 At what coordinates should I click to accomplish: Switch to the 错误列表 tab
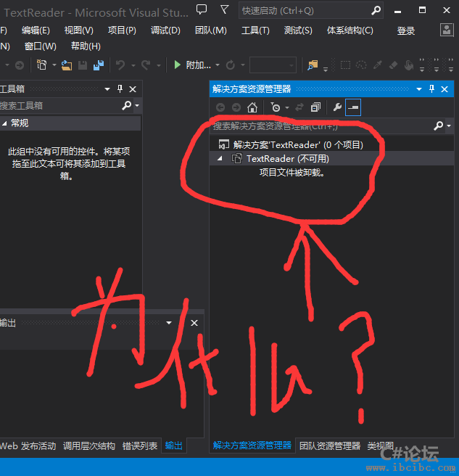140,446
